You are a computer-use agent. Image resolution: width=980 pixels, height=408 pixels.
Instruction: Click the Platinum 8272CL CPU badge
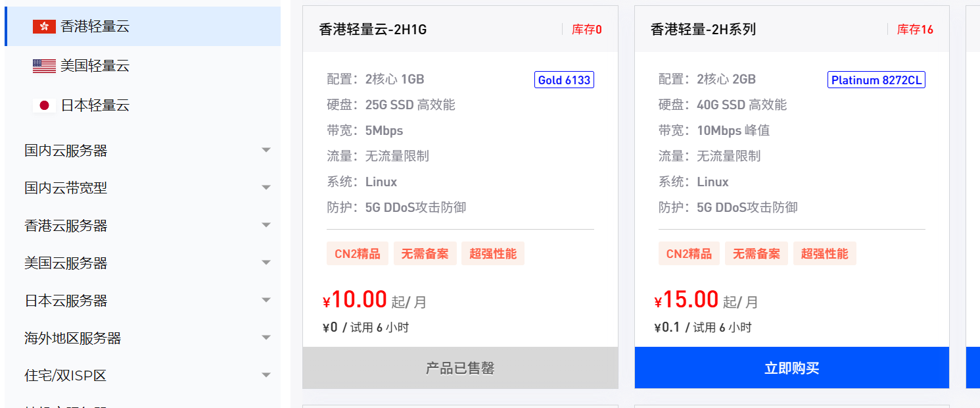point(876,80)
